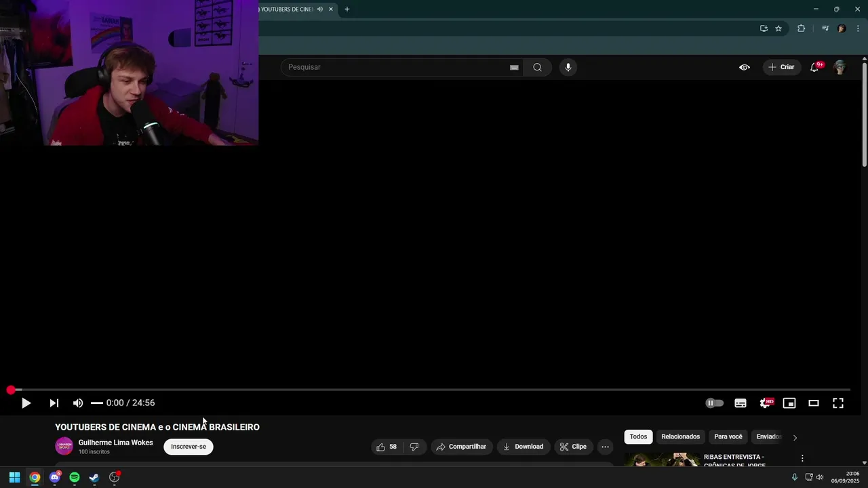The height and width of the screenshot is (488, 868).
Task: Seek on the red video progress bar
Action: pos(431,390)
